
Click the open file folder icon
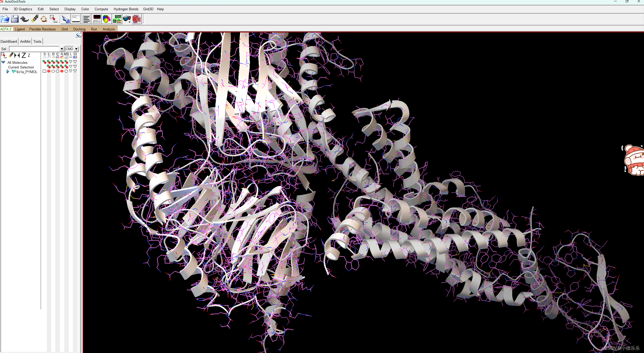[5, 19]
